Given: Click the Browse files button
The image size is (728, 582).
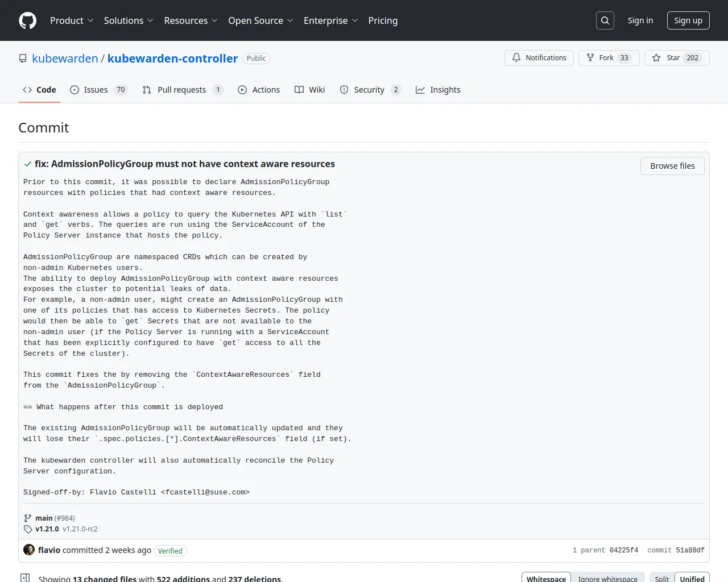Looking at the screenshot, I should [x=672, y=166].
